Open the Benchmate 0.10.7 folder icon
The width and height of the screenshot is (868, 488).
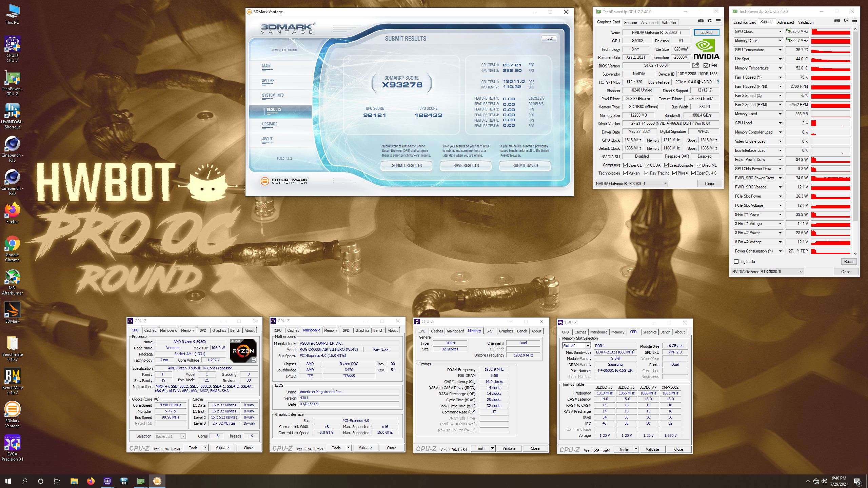(12, 348)
